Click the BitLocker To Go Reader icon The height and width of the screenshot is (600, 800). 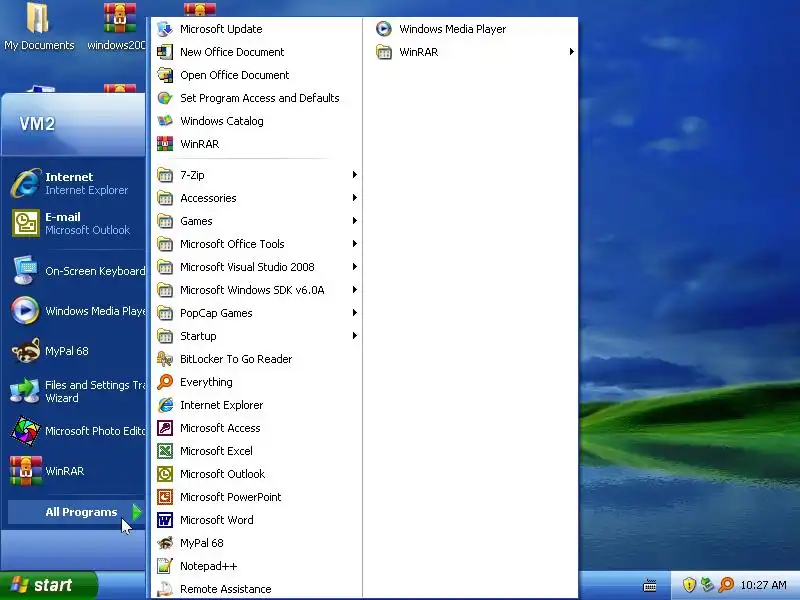[x=165, y=359]
